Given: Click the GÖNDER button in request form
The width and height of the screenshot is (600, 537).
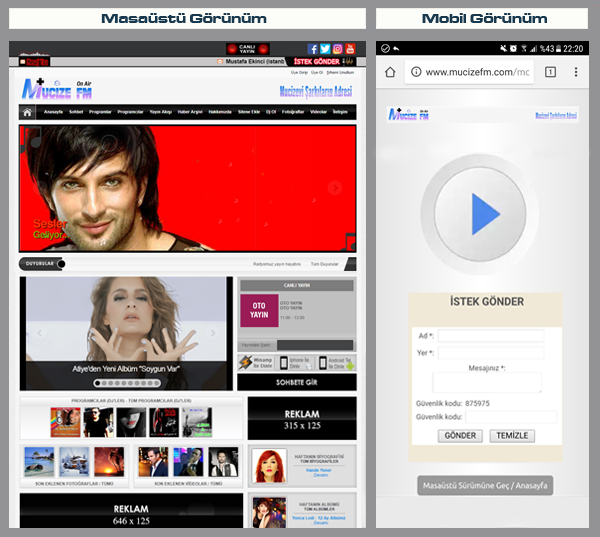Looking at the screenshot, I should pos(460,436).
